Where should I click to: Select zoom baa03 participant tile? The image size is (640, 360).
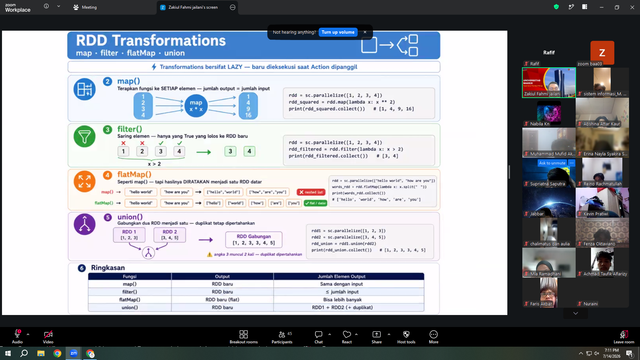[x=602, y=52]
